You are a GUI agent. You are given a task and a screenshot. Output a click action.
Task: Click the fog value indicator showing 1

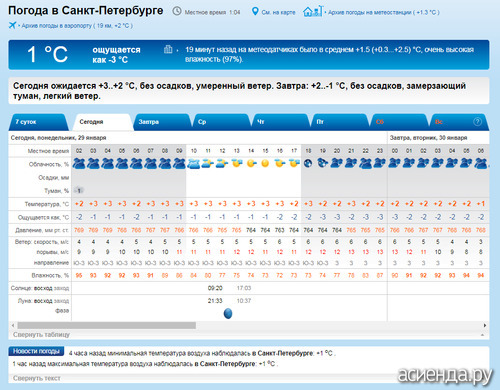[x=79, y=191]
